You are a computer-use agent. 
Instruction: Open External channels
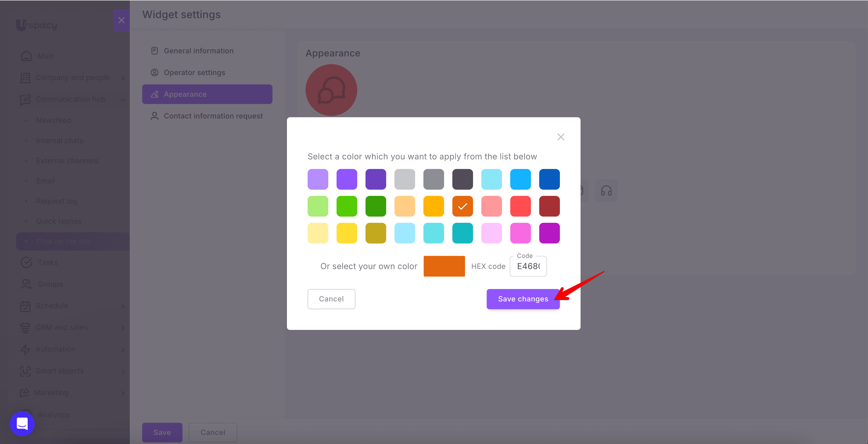pyautogui.click(x=67, y=161)
